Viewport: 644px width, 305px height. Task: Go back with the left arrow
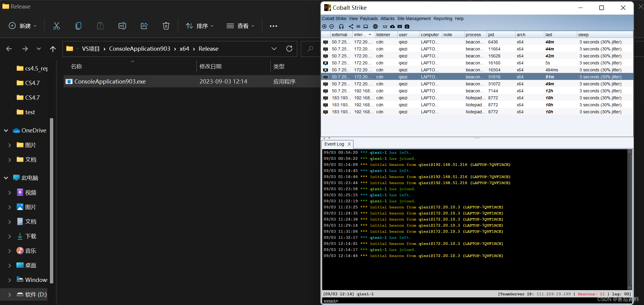[x=9, y=49]
